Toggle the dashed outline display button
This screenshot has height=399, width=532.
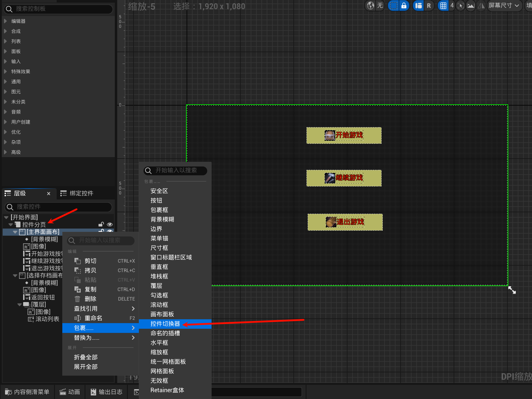(x=393, y=6)
